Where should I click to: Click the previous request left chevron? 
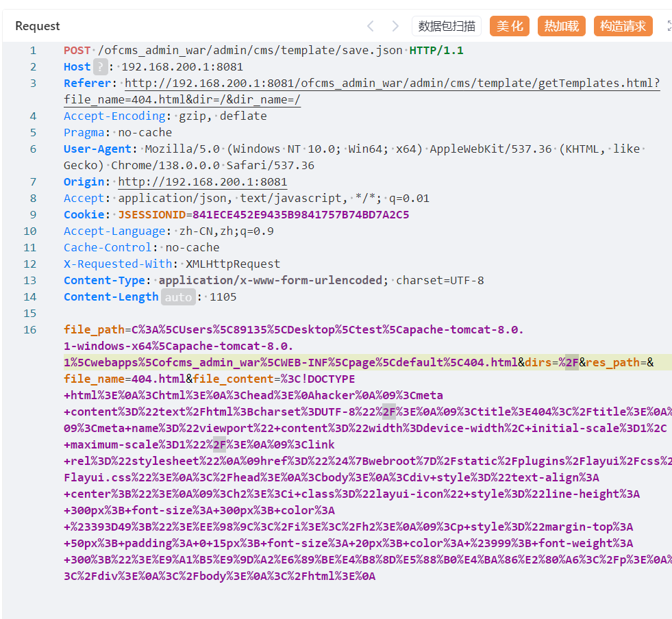[x=371, y=26]
